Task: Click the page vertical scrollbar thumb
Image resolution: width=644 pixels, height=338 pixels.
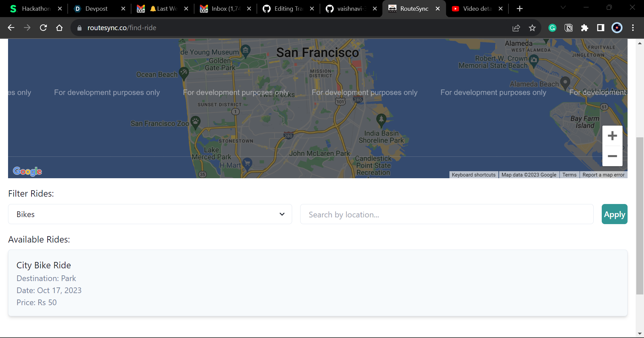Action: (640, 216)
